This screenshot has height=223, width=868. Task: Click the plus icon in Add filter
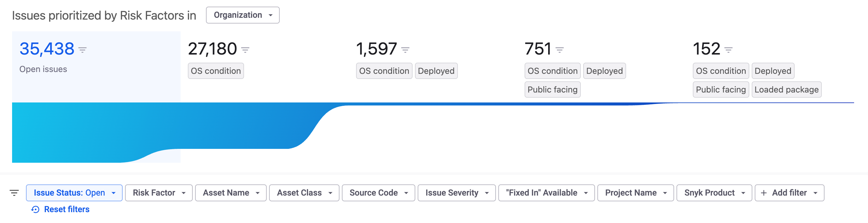click(x=764, y=193)
